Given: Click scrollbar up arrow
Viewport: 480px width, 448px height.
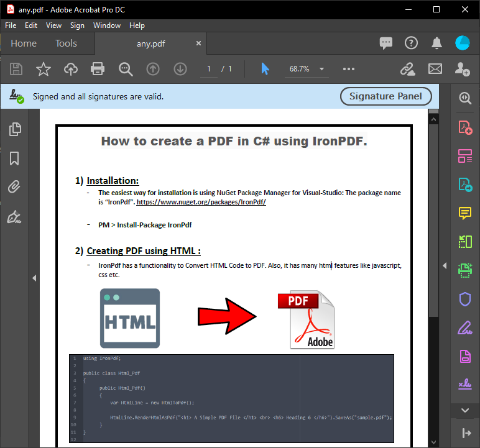Looking at the screenshot, I should [x=433, y=120].
